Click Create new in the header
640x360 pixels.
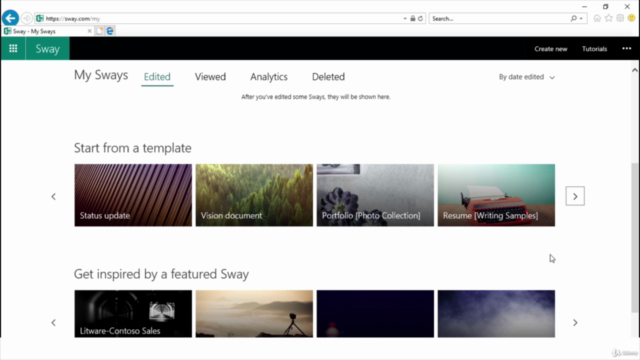551,49
